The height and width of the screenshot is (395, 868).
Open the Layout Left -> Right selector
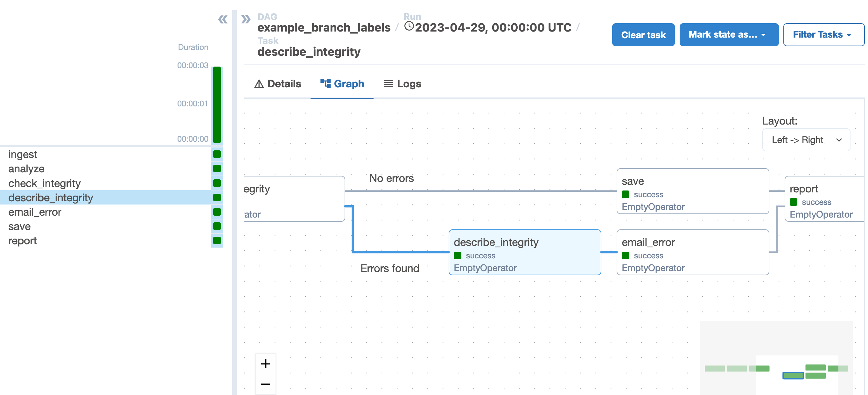tap(806, 140)
